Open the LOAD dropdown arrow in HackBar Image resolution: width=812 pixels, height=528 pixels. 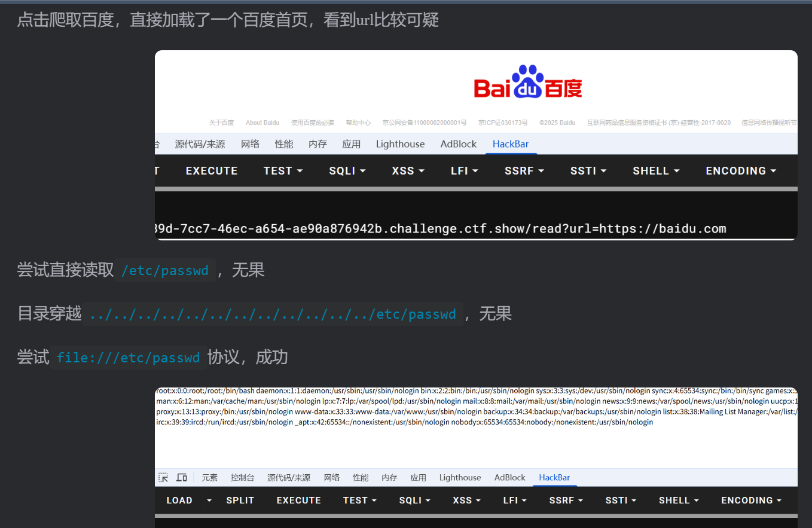point(209,500)
